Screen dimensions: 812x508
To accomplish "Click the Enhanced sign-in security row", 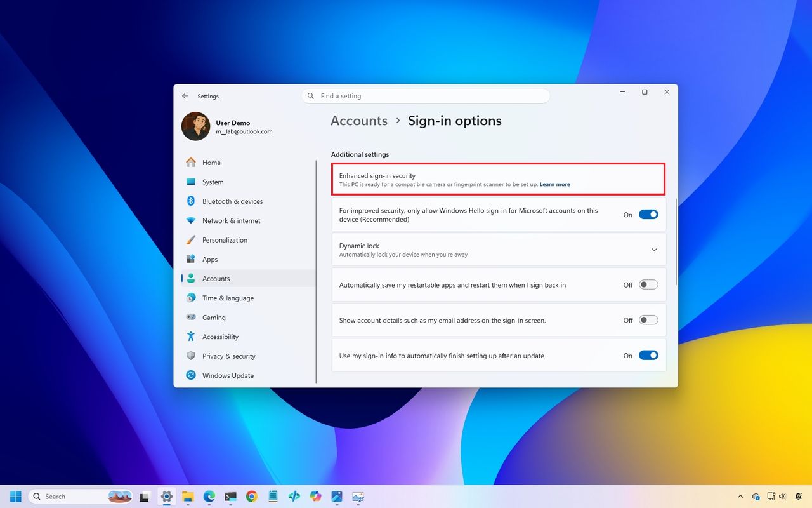I will tap(499, 179).
